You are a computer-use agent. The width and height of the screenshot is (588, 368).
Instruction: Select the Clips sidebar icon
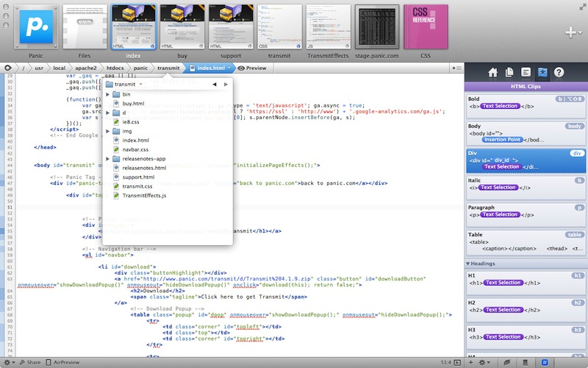(x=542, y=72)
